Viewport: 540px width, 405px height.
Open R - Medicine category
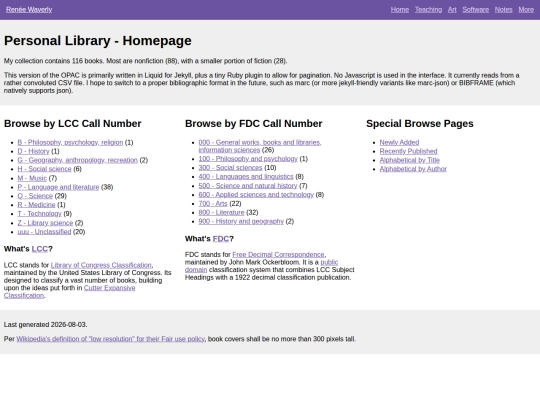(36, 205)
